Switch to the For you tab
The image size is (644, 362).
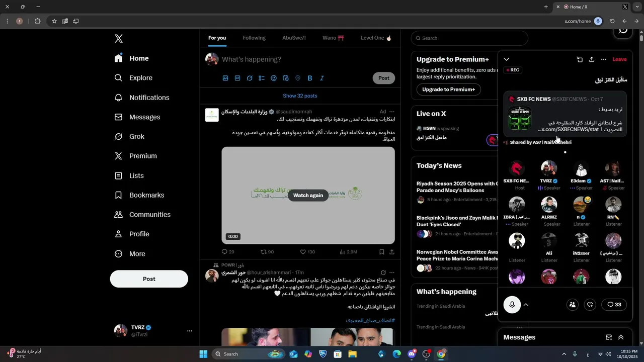click(x=217, y=38)
